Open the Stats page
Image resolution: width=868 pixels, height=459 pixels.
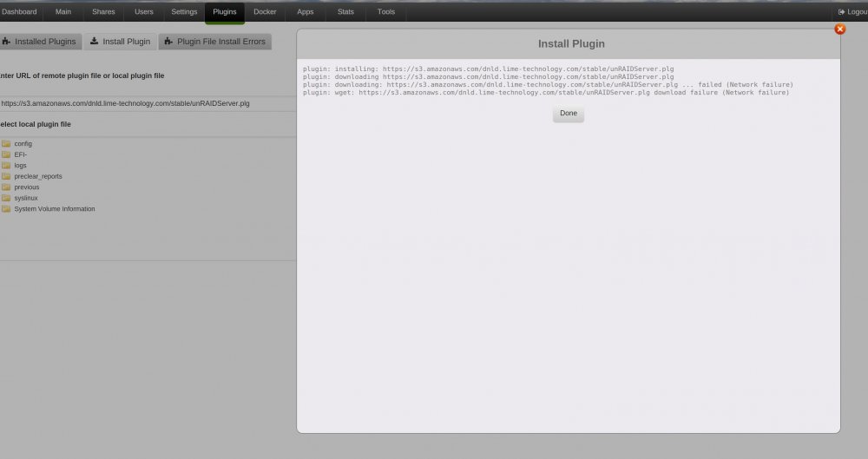345,11
